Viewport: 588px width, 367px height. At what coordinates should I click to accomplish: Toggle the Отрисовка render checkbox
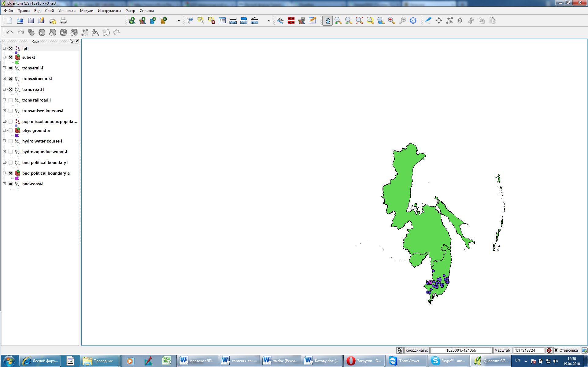pyautogui.click(x=556, y=350)
